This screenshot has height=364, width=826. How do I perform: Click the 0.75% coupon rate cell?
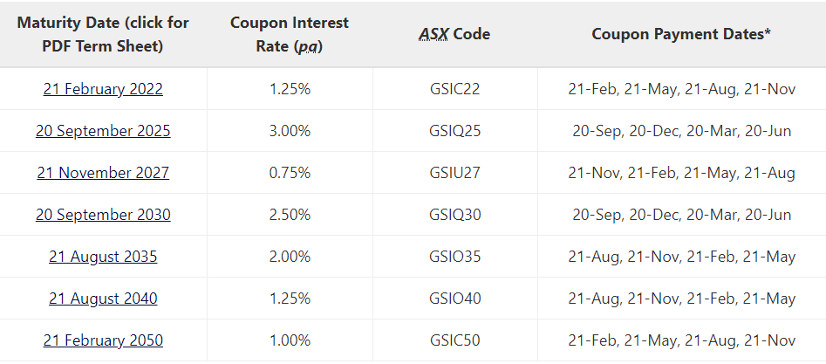tap(290, 173)
